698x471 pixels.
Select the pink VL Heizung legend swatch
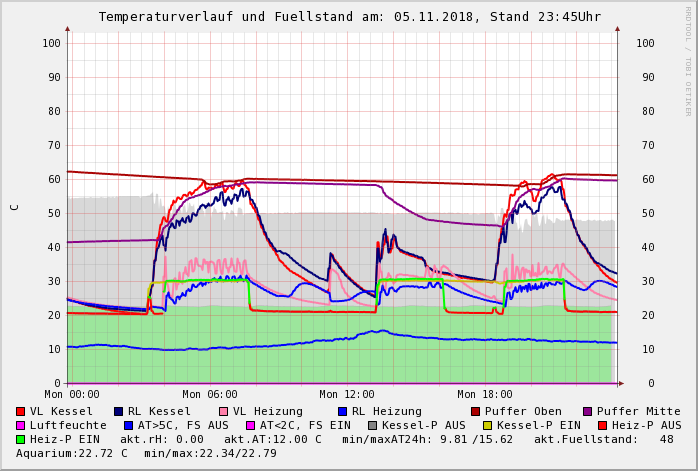tap(224, 411)
